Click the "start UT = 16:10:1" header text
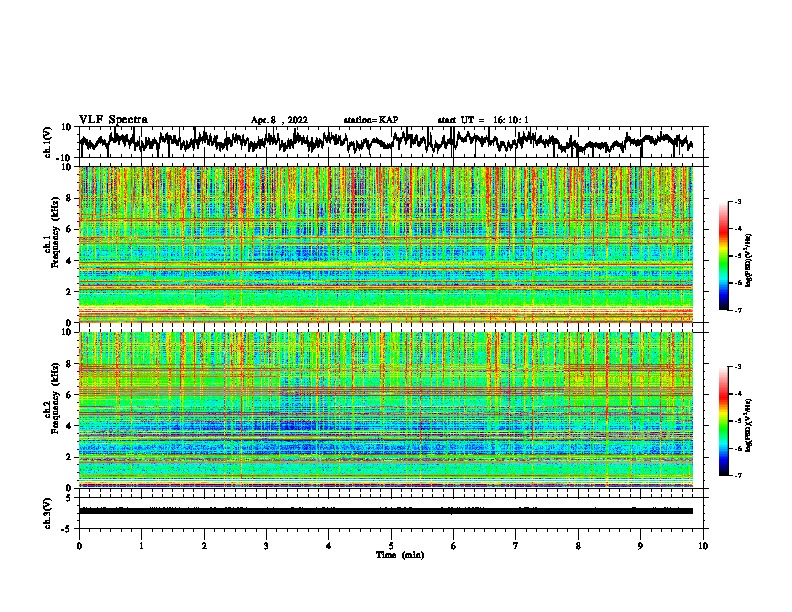The height and width of the screenshot is (612, 792). tap(483, 120)
